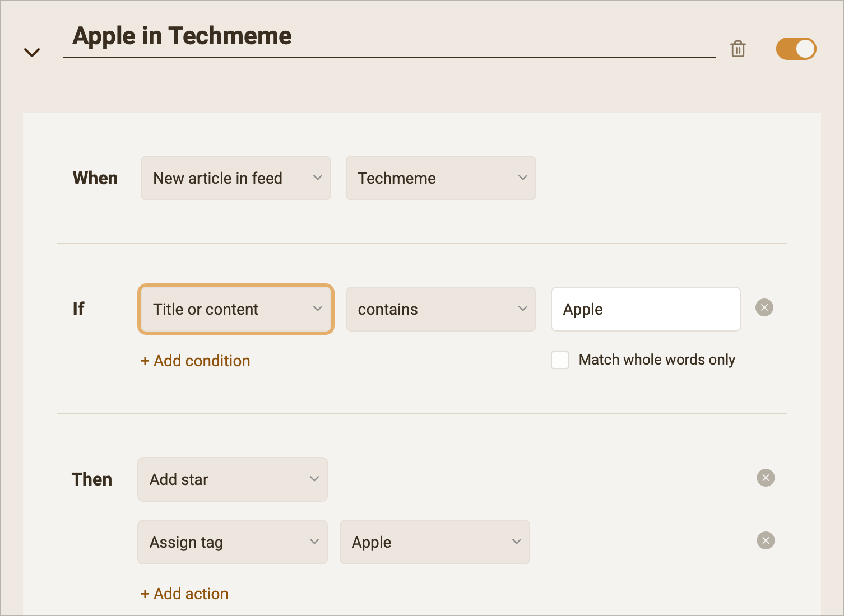This screenshot has width=844, height=616.
Task: Click the Add action link
Action: click(x=185, y=594)
